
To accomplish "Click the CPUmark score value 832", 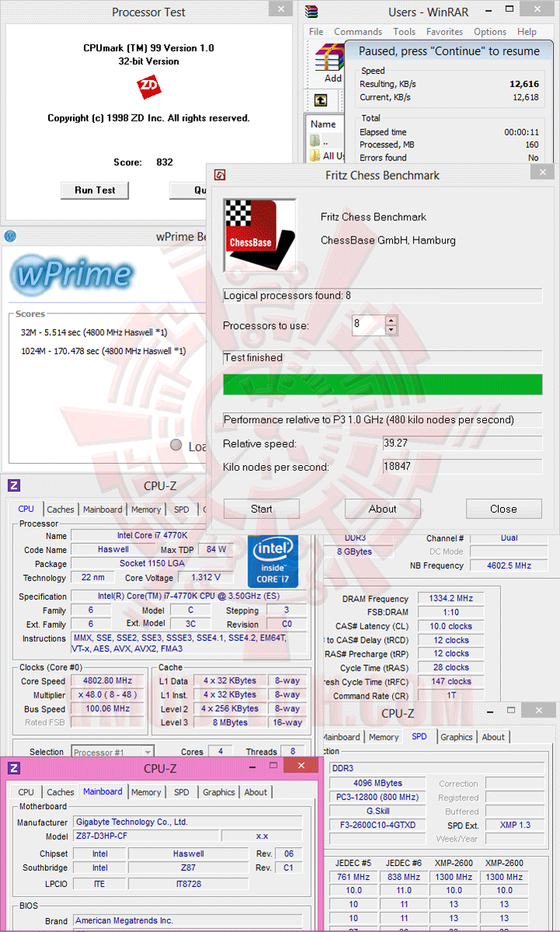I will click(165, 163).
